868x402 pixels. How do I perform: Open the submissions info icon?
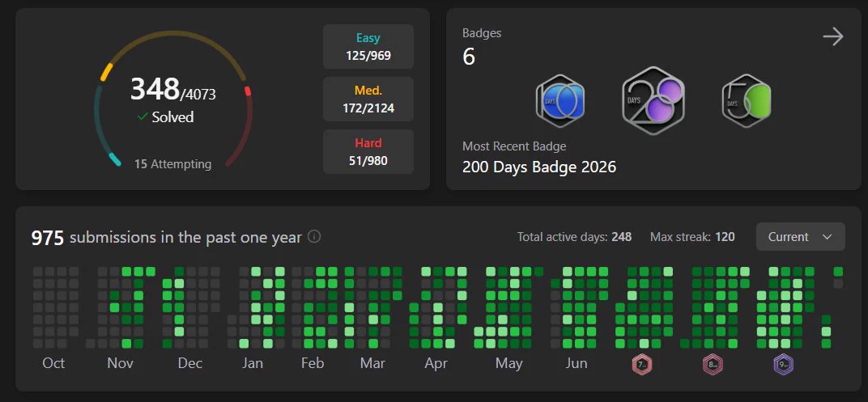point(314,237)
